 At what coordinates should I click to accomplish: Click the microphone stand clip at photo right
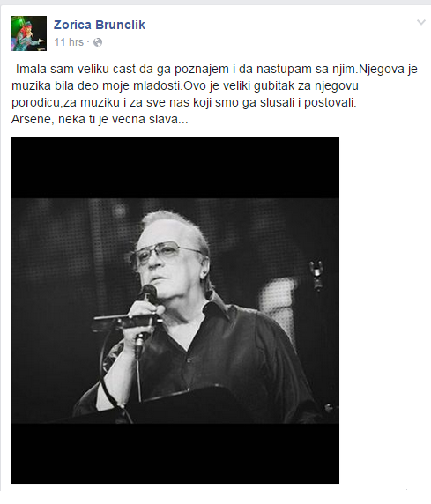click(316, 275)
